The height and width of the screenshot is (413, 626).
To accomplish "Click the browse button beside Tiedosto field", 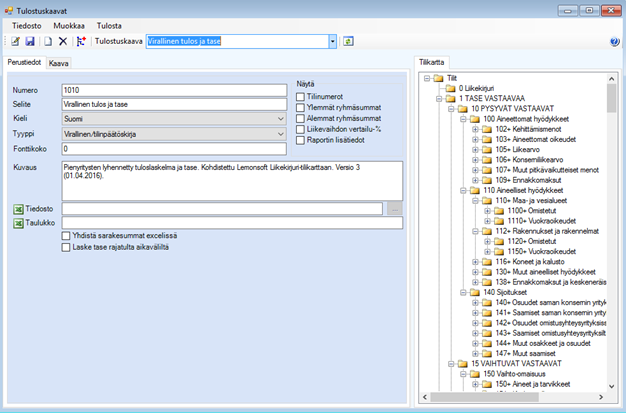I will tap(393, 209).
